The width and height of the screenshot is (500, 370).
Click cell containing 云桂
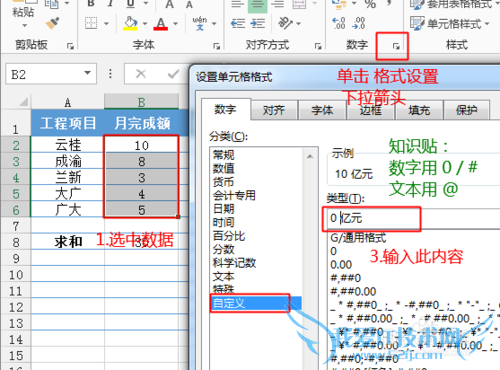tap(68, 145)
